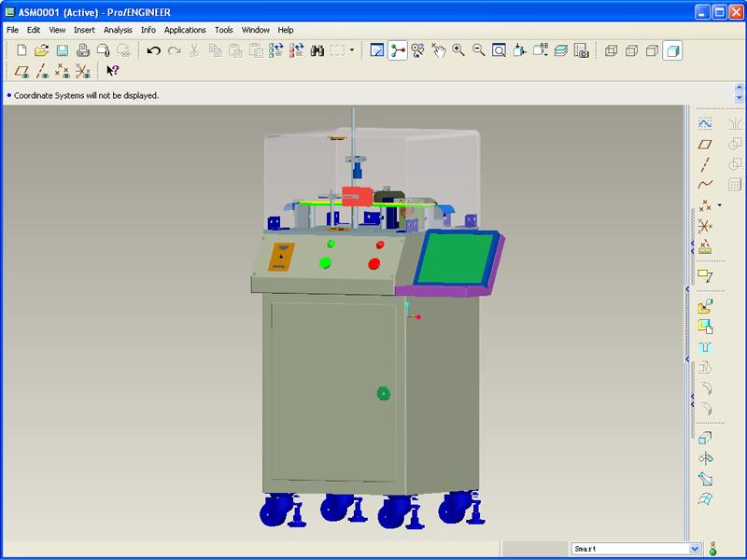Viewport: 747px width, 560px height.
Task: Click the green button on machine panel
Action: (325, 262)
